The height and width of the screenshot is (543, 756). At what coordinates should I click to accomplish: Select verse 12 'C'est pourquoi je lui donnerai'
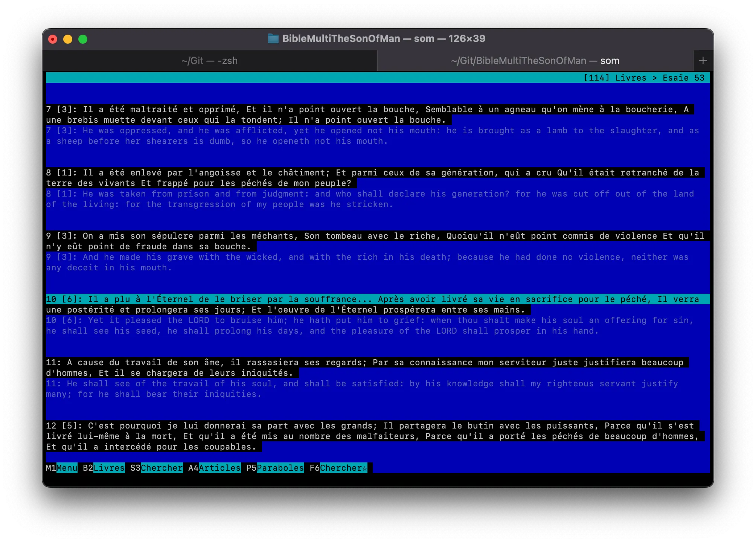pos(375,436)
